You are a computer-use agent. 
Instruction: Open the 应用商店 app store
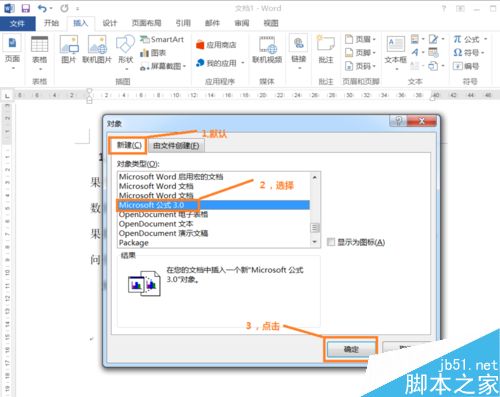click(216, 45)
